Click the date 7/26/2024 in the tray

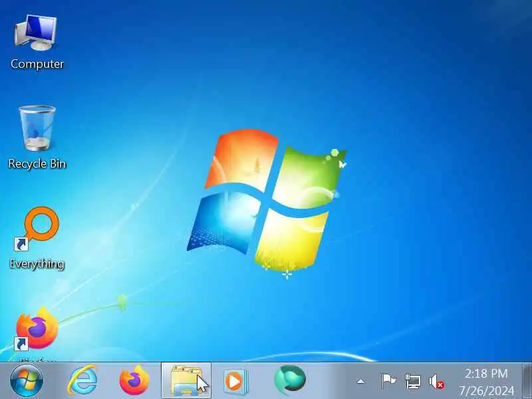click(x=487, y=390)
